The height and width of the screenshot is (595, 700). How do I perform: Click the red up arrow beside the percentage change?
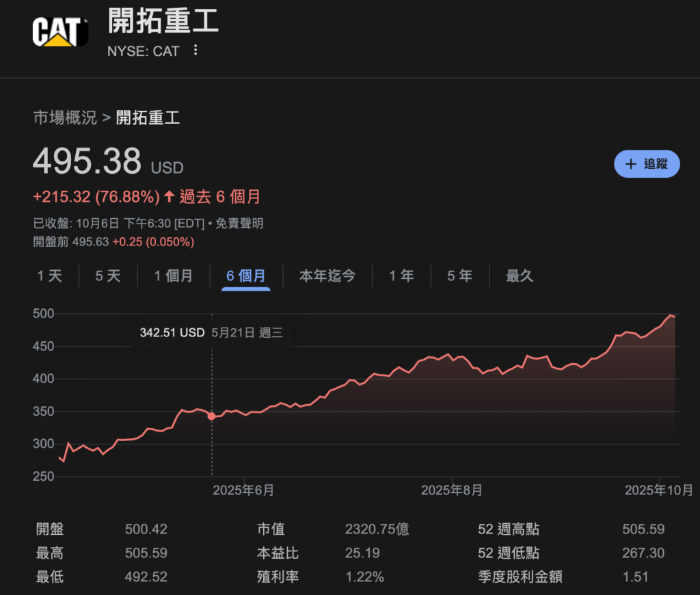(x=169, y=197)
